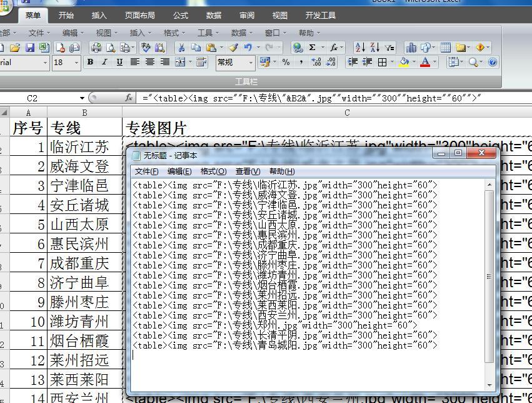Viewport: 532px width, 403px height.
Task: Apply red Font Color A
Action: tap(424, 62)
